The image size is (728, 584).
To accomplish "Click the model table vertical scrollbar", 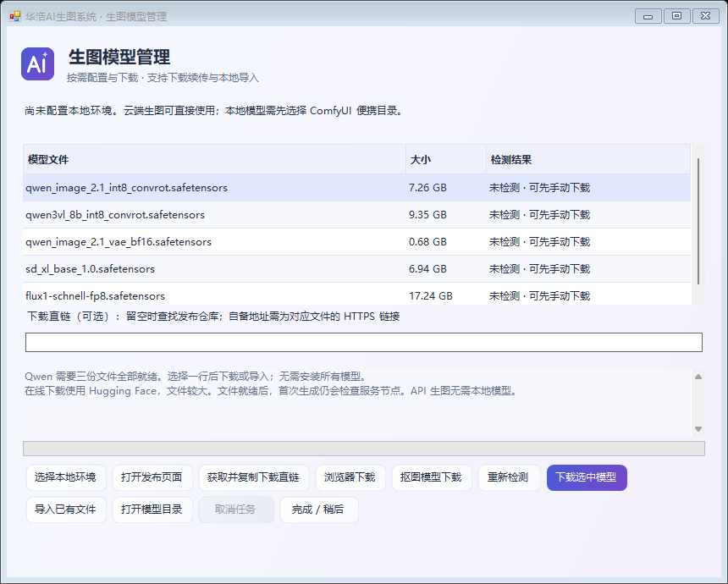I will tap(698, 222).
